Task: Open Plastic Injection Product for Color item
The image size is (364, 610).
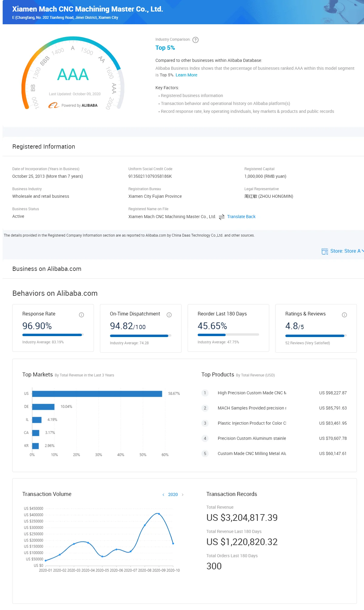Action: 252,423
